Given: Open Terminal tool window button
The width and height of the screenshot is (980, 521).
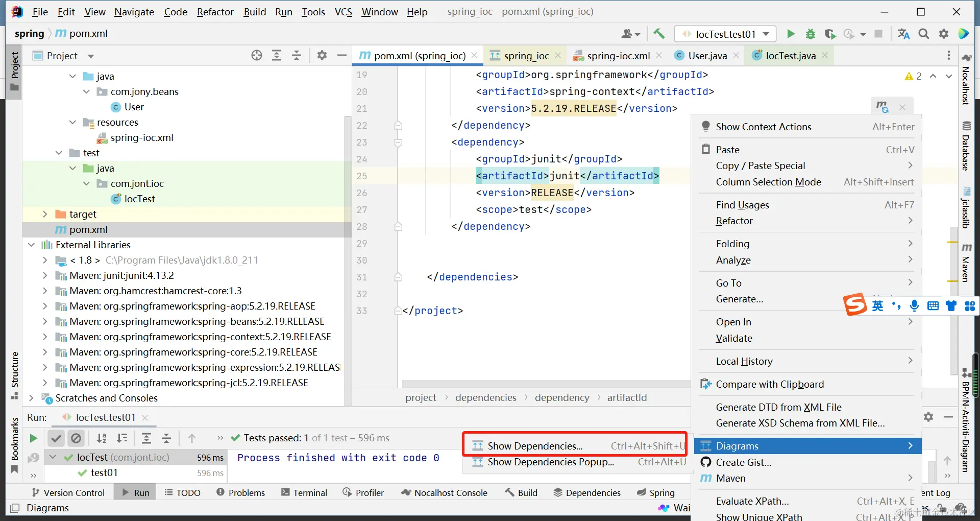Looking at the screenshot, I should coord(304,492).
